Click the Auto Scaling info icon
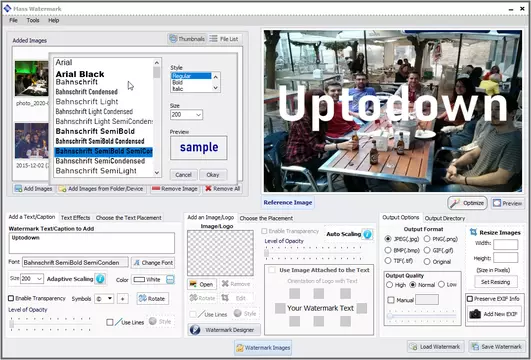The image size is (531, 360). [x=367, y=234]
